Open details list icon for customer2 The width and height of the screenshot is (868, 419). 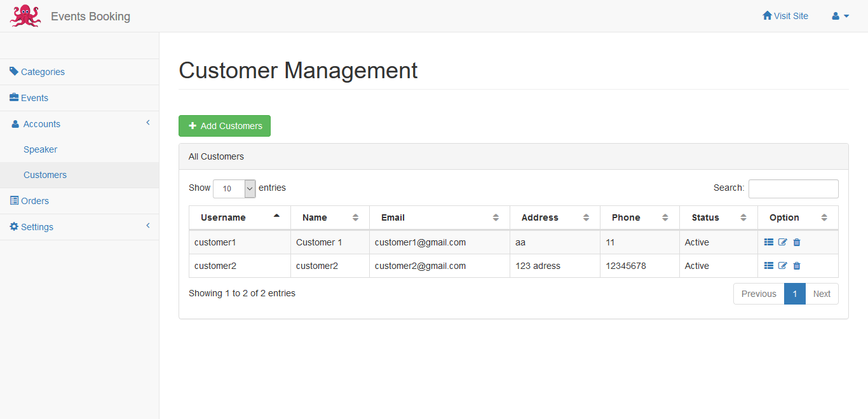[x=769, y=266]
